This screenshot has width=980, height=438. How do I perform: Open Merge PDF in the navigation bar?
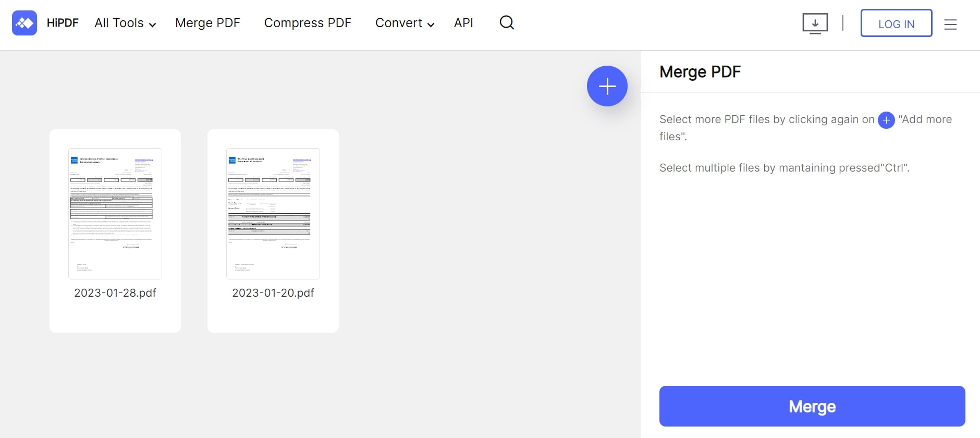(207, 23)
